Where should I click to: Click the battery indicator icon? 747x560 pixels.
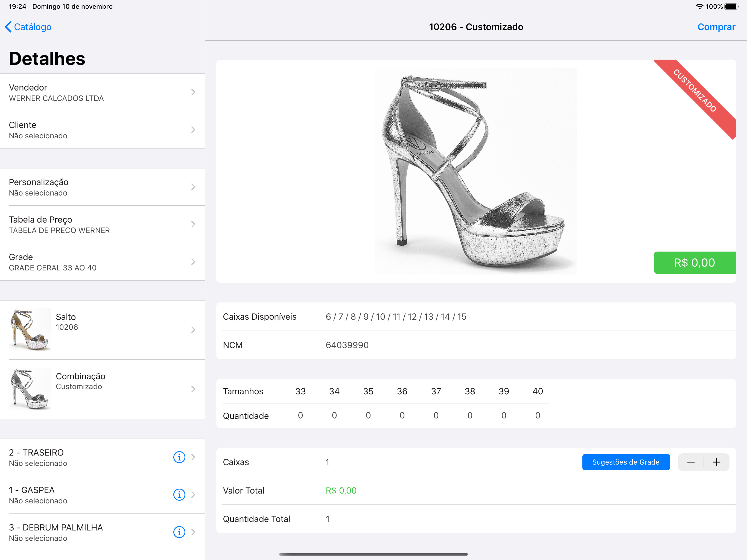click(x=731, y=6)
